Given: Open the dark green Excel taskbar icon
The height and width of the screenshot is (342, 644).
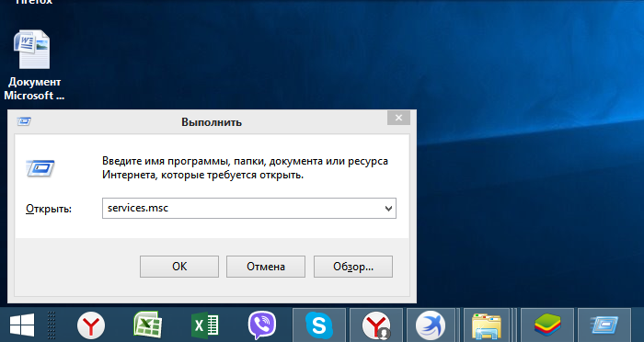Looking at the screenshot, I should [x=205, y=325].
